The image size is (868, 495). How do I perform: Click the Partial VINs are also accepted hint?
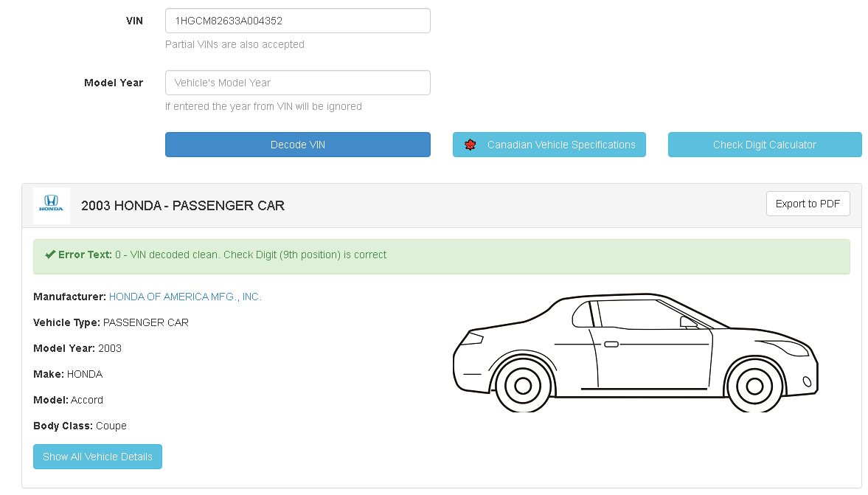pos(235,44)
